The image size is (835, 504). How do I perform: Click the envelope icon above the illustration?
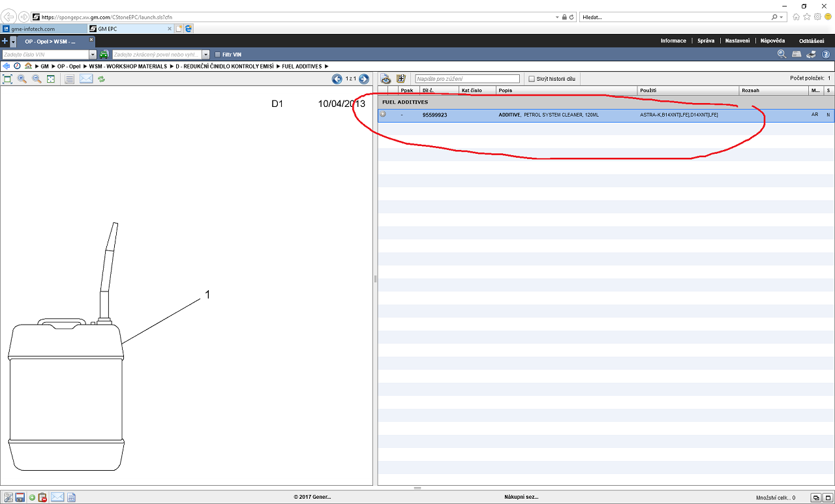click(86, 79)
